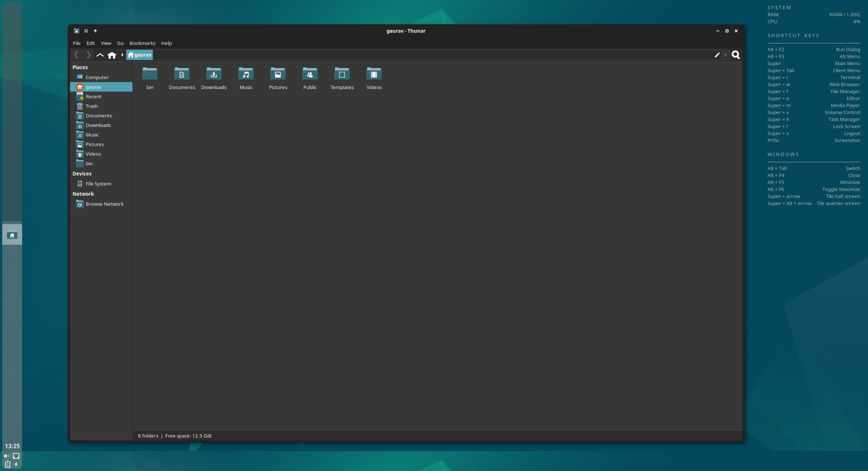Click the Network sidebar heading
This screenshot has width=868, height=471.
(83, 194)
